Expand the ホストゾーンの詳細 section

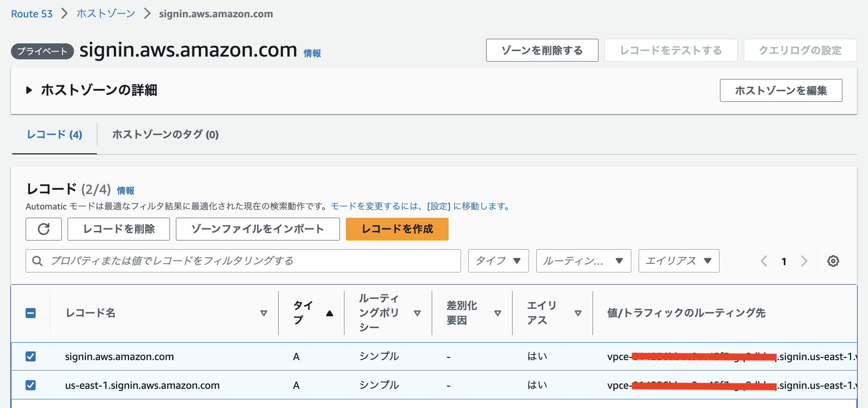coord(29,90)
